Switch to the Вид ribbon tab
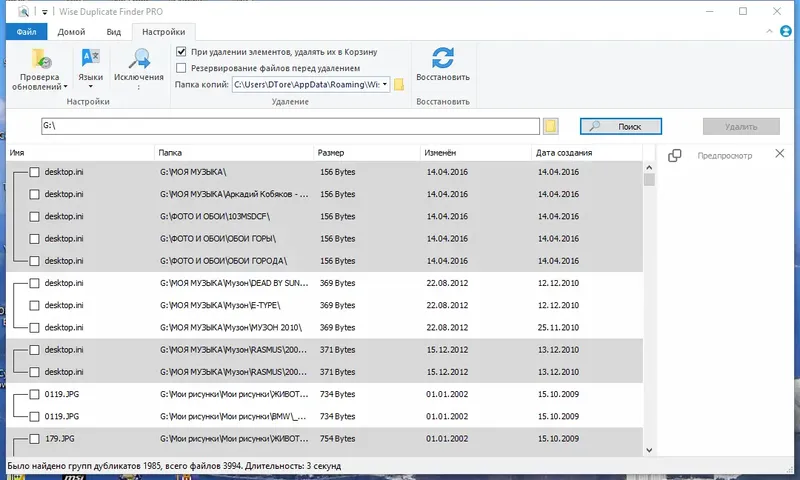Viewport: 800px width, 480px height. 114,32
